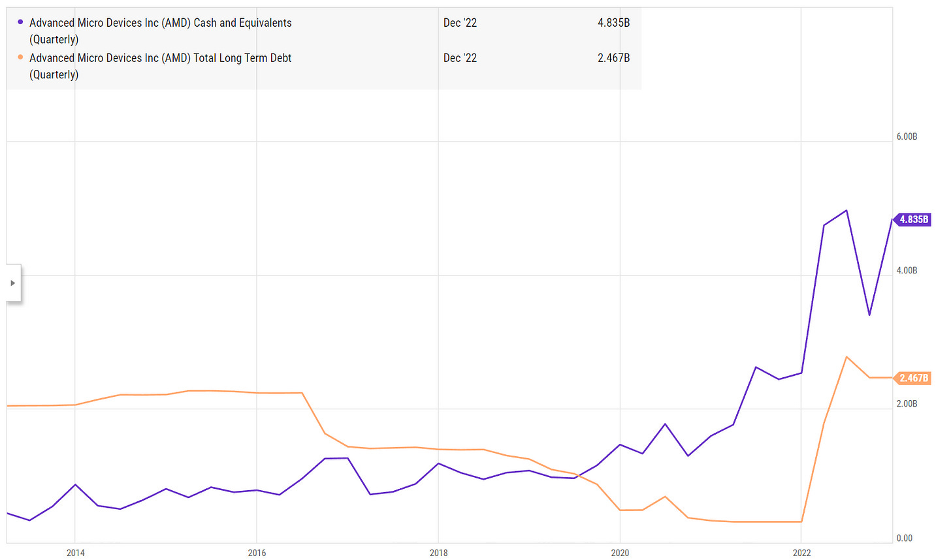This screenshot has width=951, height=560.
Task: Click the Dec '22 date in the debt row
Action: (460, 58)
